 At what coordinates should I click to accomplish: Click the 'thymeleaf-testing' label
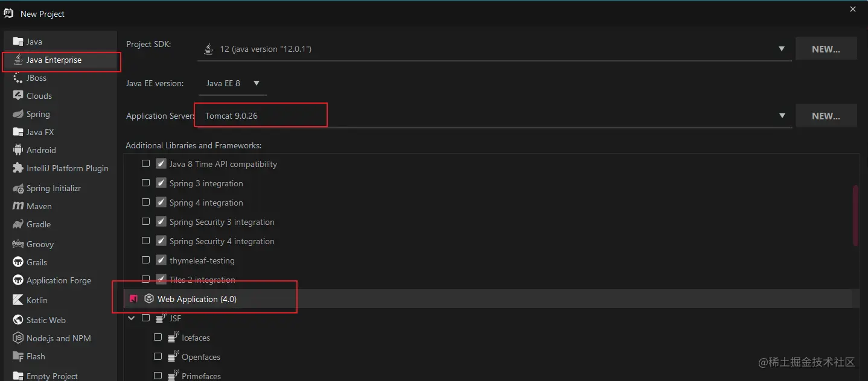coord(202,260)
